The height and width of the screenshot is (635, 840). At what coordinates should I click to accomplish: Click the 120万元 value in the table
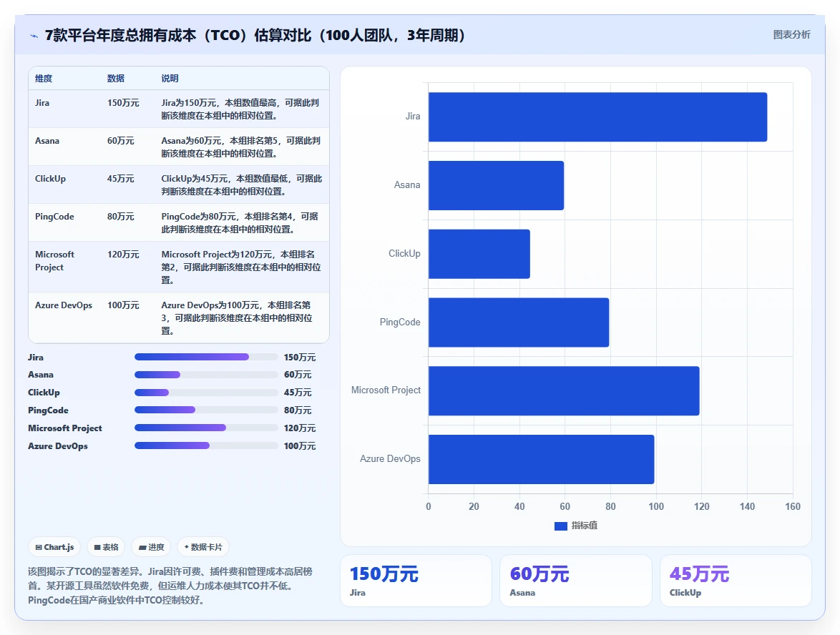pos(123,255)
